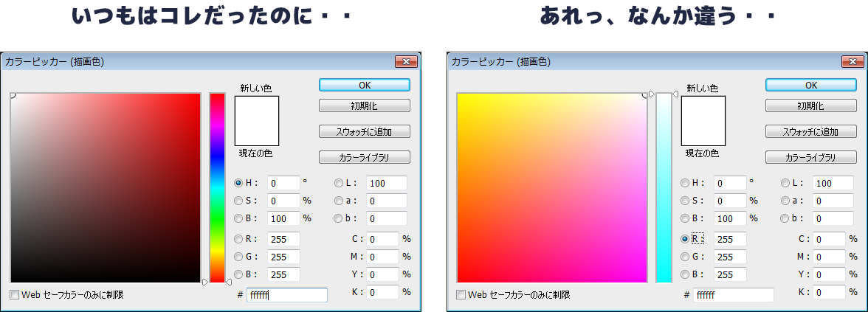The image size is (868, 312).
Task: Focus the C percentage field in right dialog
Action: coord(830,239)
